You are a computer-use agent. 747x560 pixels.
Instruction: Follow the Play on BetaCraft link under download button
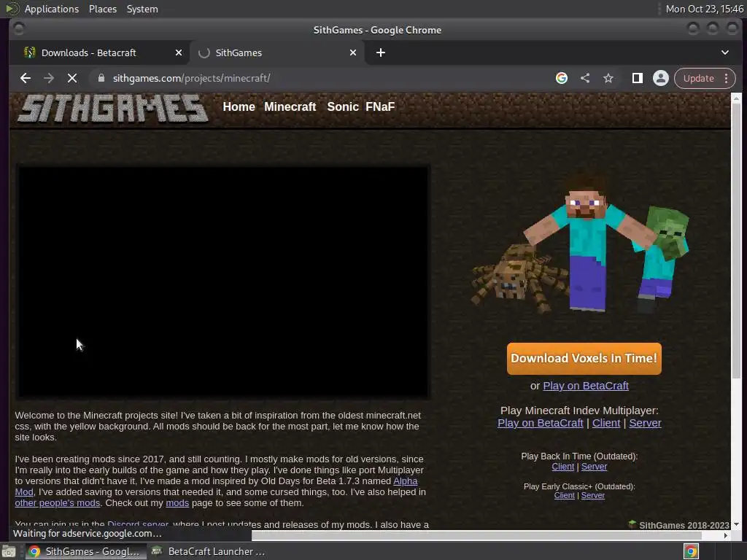pyautogui.click(x=586, y=386)
